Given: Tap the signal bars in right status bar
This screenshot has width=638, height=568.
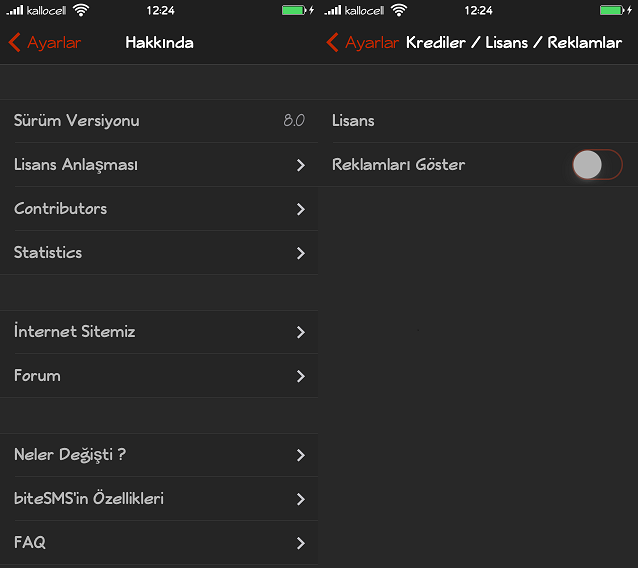Looking at the screenshot, I should [x=333, y=10].
